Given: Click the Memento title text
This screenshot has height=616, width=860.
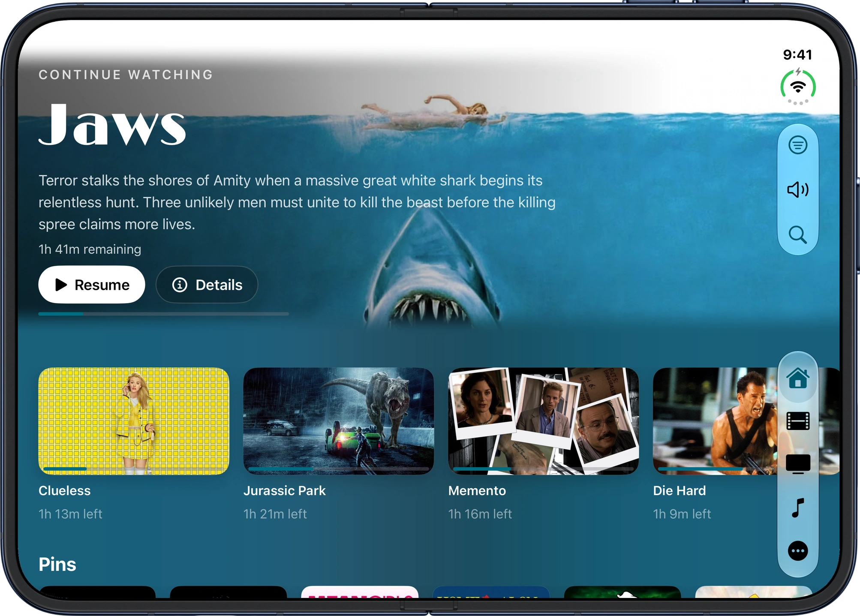Looking at the screenshot, I should pos(477,491).
